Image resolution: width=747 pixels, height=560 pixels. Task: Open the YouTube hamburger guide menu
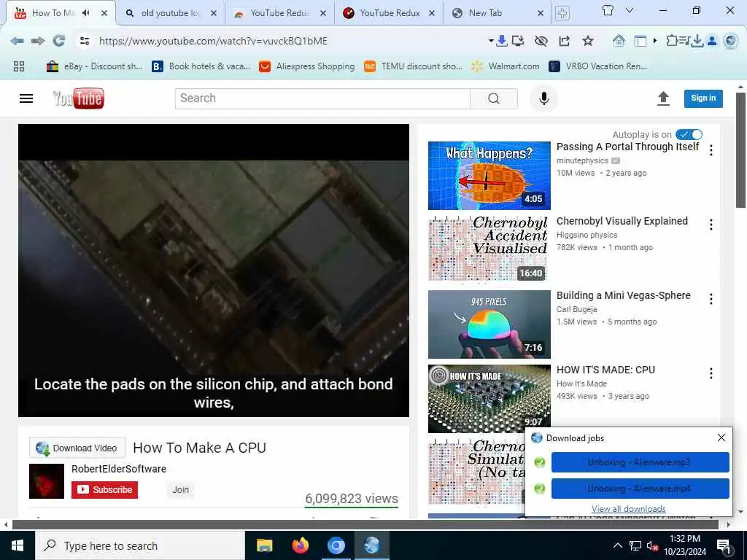(x=26, y=98)
